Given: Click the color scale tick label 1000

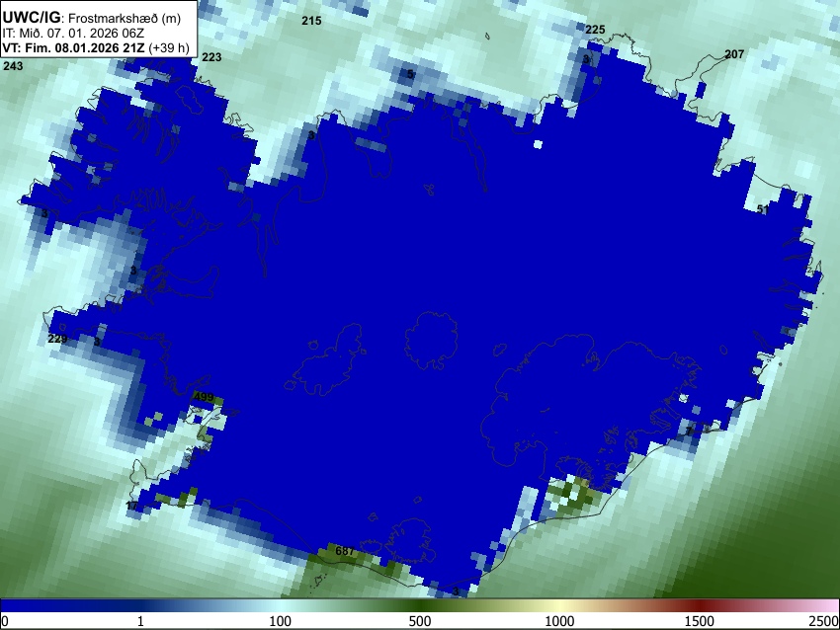Looking at the screenshot, I should pos(559,621).
